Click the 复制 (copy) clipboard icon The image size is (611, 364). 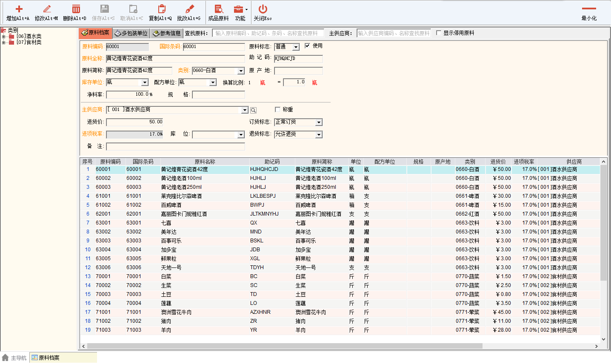pyautogui.click(x=161, y=9)
